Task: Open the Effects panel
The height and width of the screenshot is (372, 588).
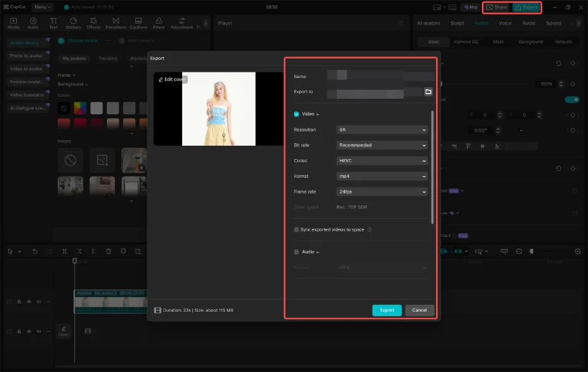Action: tap(94, 23)
